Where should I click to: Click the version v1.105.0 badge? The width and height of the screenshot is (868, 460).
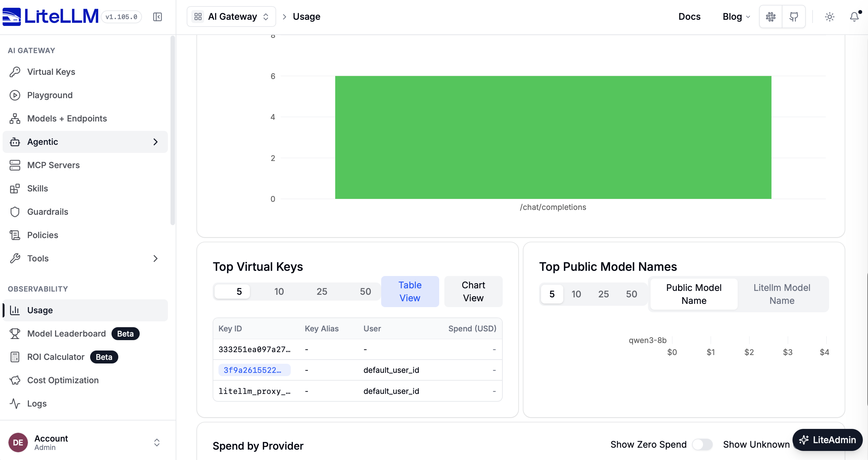point(121,17)
